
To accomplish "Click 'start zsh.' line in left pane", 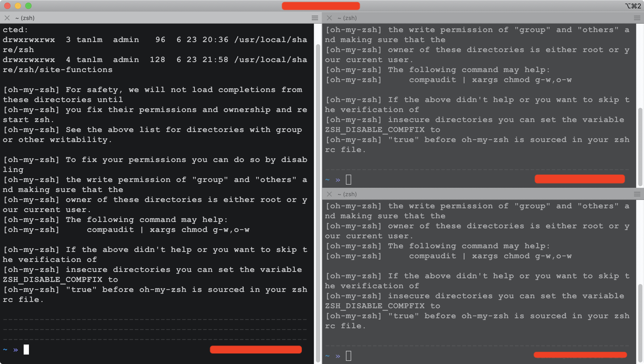I will (x=28, y=120).
